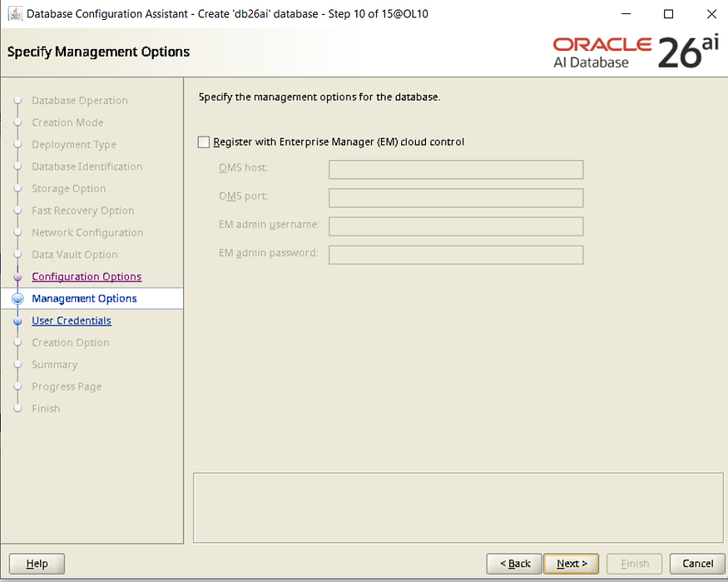728x582 pixels.
Task: Maximize the Database Configuration Assistant window
Action: click(x=668, y=13)
